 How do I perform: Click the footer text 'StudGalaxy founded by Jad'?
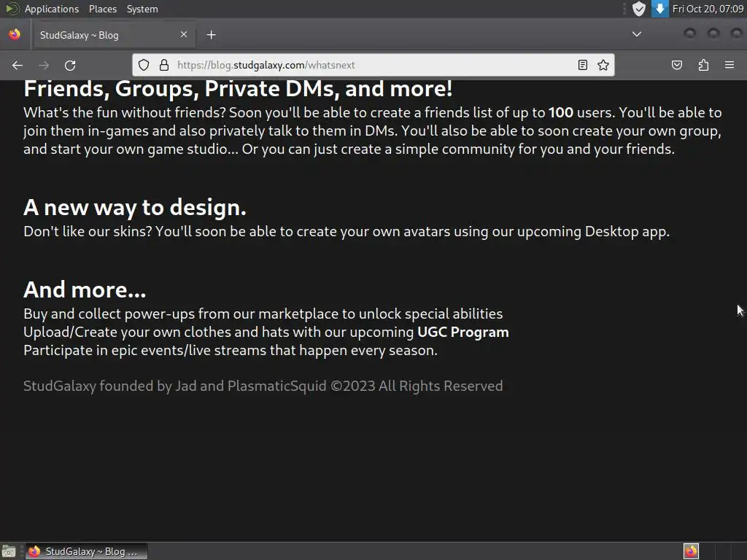click(110, 386)
